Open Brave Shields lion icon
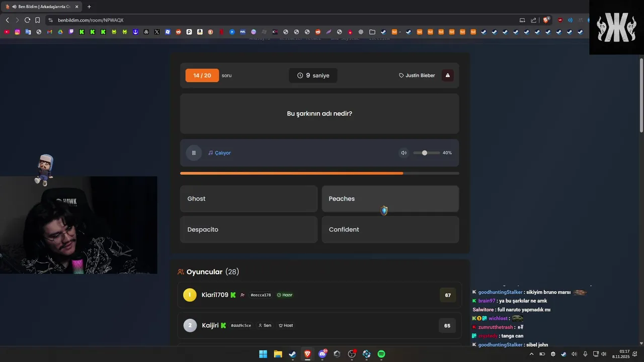This screenshot has width=644, height=362. pyautogui.click(x=546, y=20)
